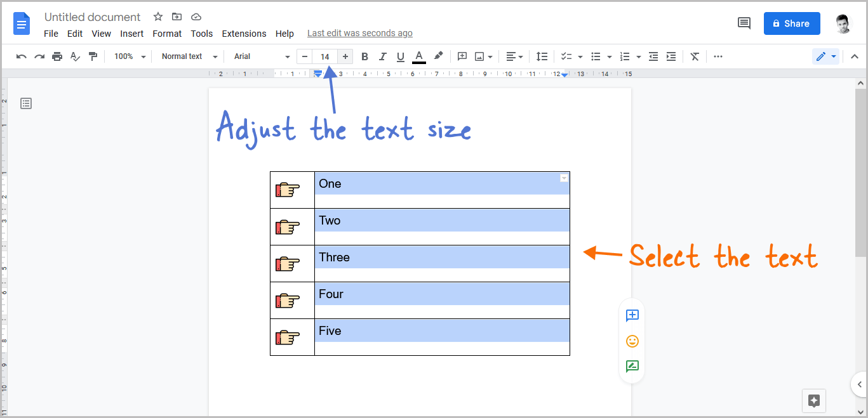
Task: Clear formatting of the text
Action: tap(694, 56)
